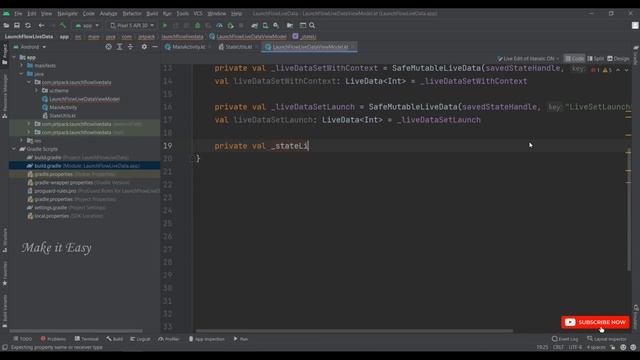Open the Refactor menu
Image resolution: width=640 pixels, height=360 pixels.
(x=132, y=13)
